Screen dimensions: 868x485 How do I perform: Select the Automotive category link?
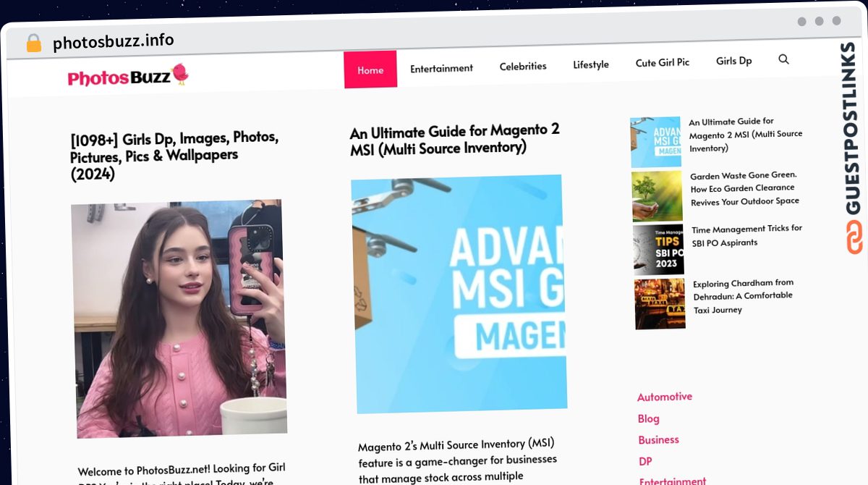pyautogui.click(x=665, y=397)
